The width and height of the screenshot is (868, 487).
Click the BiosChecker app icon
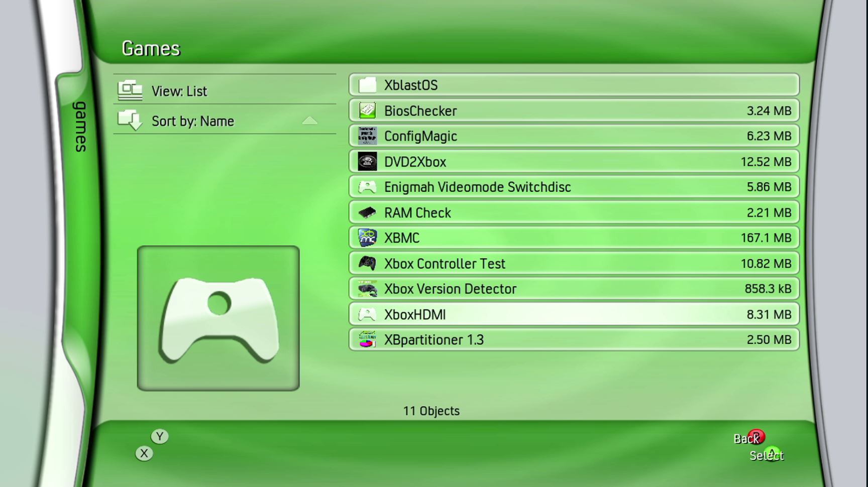(x=367, y=110)
